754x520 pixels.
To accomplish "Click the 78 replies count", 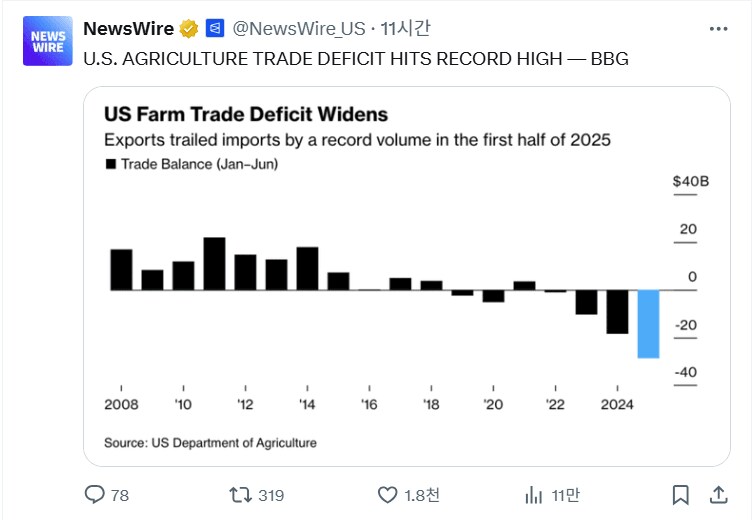I will point(120,495).
